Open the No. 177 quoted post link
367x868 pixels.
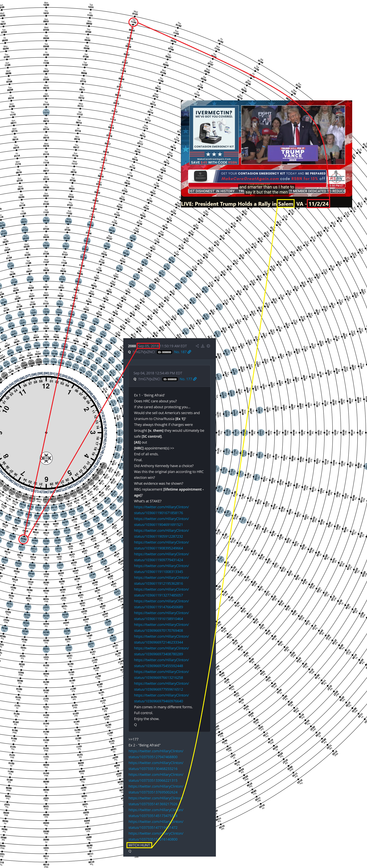click(186, 379)
